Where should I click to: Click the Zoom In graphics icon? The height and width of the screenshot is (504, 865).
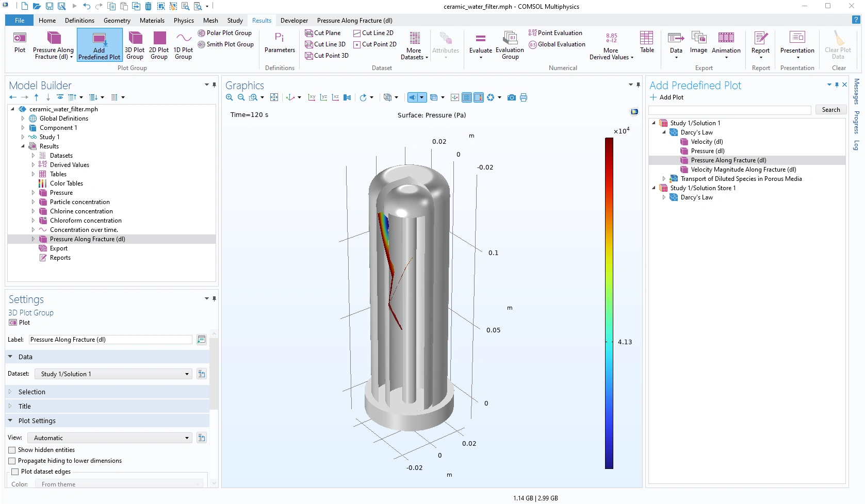(x=230, y=97)
